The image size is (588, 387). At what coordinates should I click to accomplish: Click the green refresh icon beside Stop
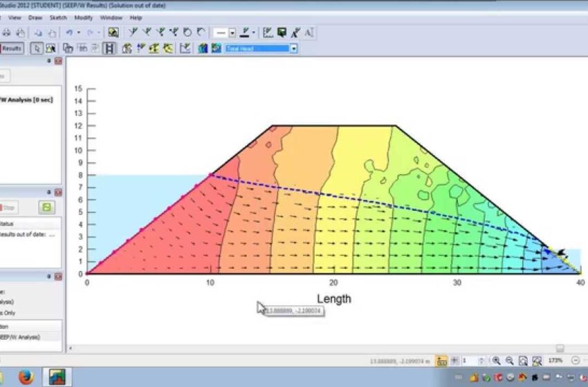[x=46, y=207]
